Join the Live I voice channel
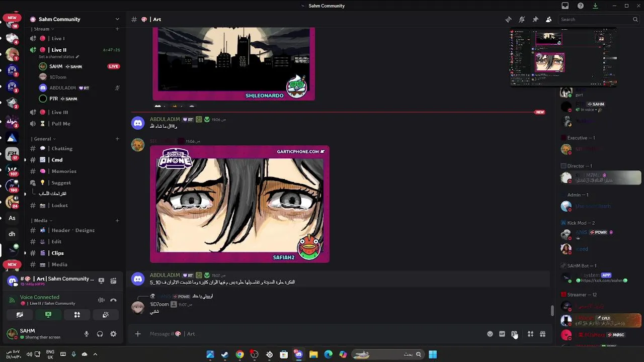644x362 pixels. tap(75, 39)
